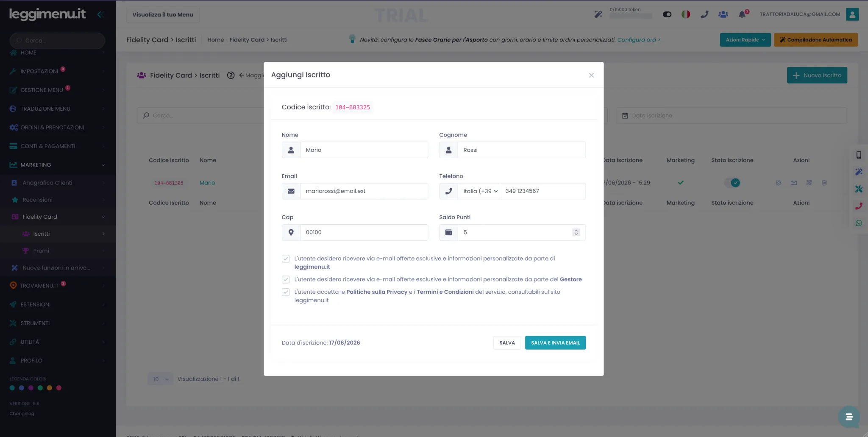Viewport: 868px width, 437px height.
Task: Open the user account avatar icon
Action: click(852, 14)
